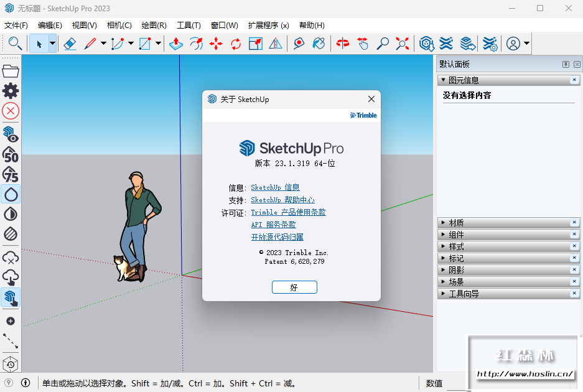Select the Eraser tool
583x392 pixels.
(x=70, y=44)
